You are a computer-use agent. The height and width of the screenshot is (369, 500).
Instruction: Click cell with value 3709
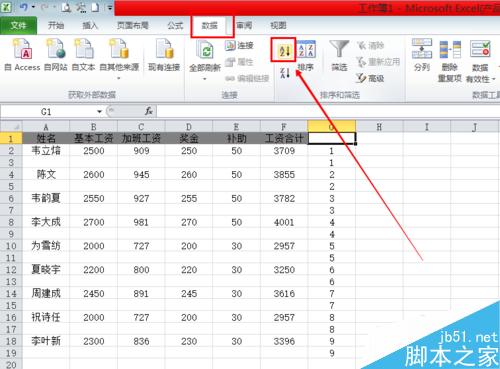284,151
